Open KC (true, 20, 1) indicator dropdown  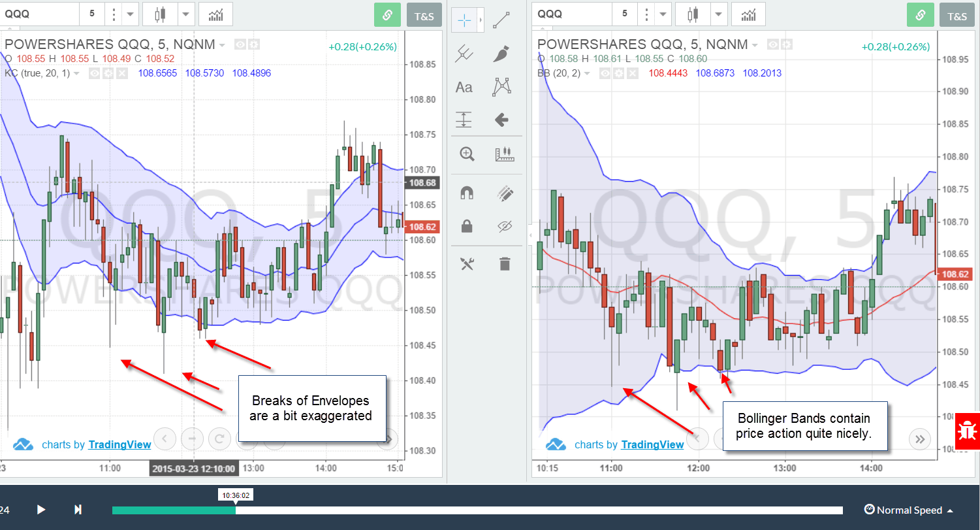coord(76,73)
